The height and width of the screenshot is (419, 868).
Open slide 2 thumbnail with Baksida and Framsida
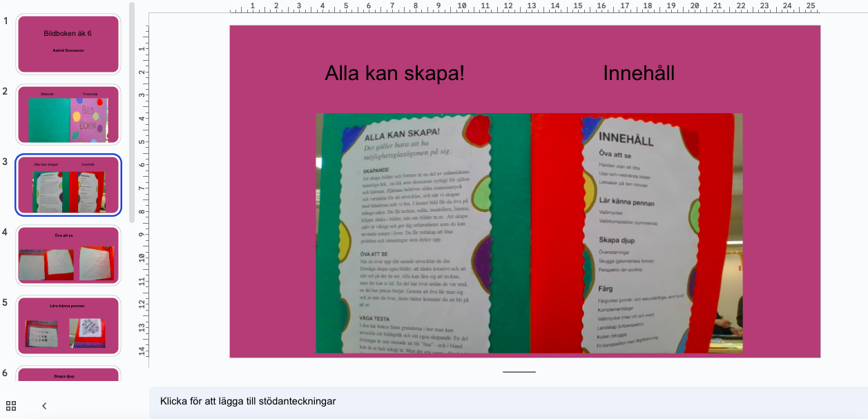point(68,115)
